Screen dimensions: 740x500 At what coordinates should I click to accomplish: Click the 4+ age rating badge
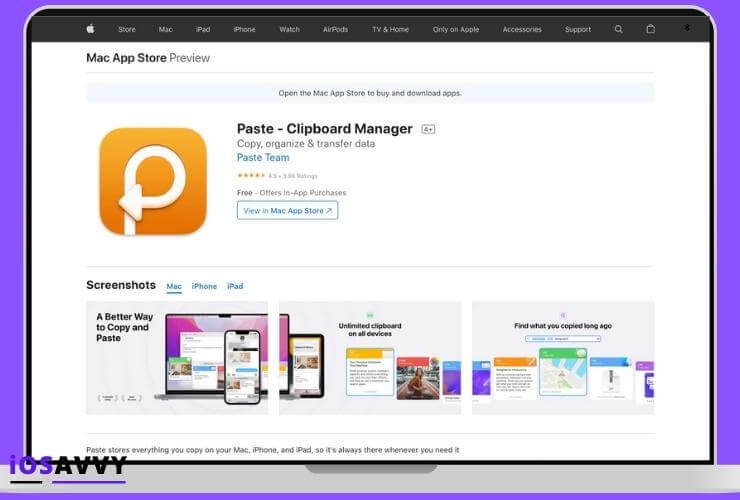(428, 129)
